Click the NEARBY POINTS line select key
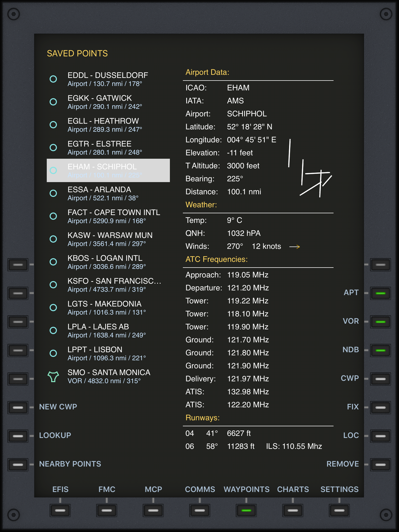Screen dimensions: 399x532 (x=18, y=465)
